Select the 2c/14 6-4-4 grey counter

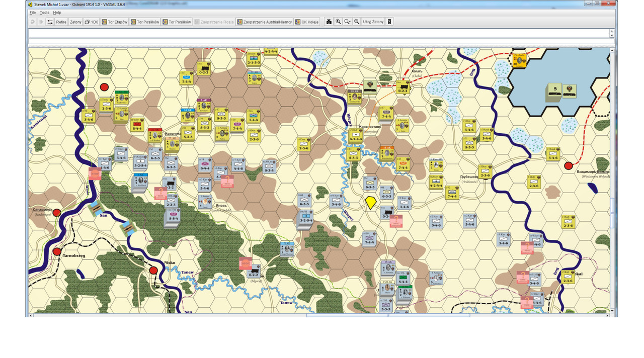(204, 164)
